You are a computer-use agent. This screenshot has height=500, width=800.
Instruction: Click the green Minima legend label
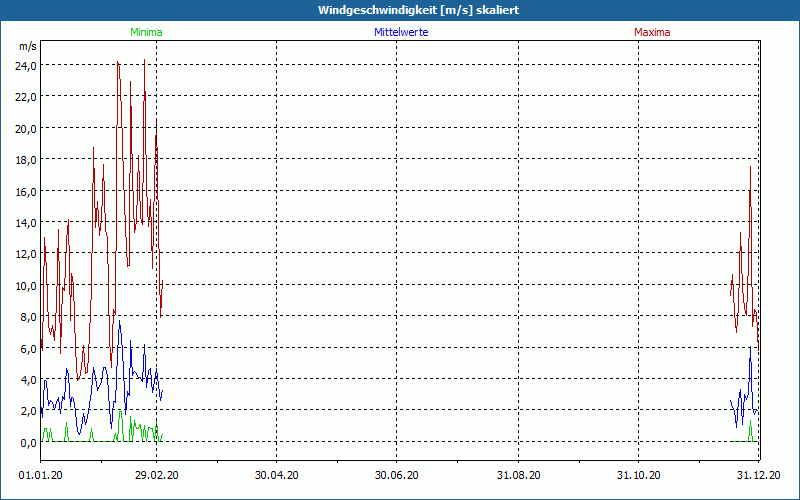145,32
